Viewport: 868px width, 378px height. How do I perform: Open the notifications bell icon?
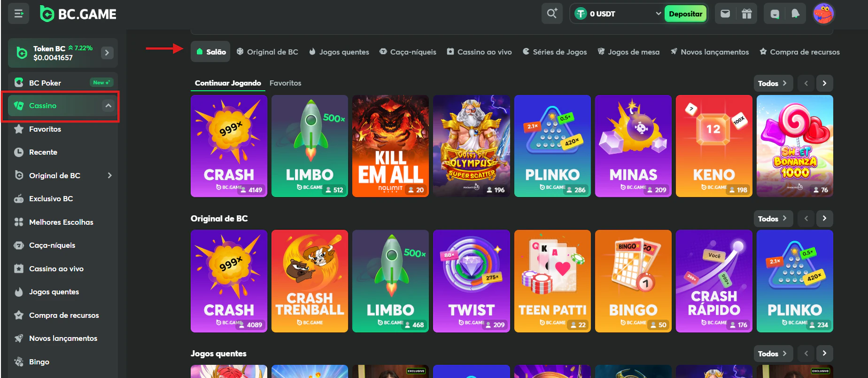(795, 14)
